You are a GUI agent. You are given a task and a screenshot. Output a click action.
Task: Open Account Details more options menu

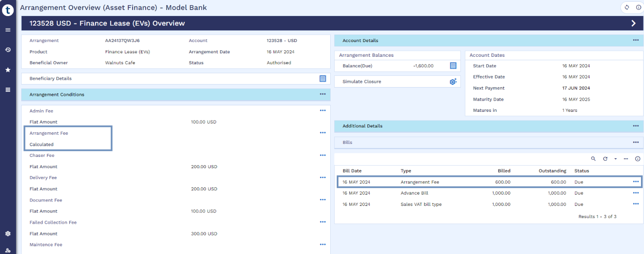coord(636,40)
